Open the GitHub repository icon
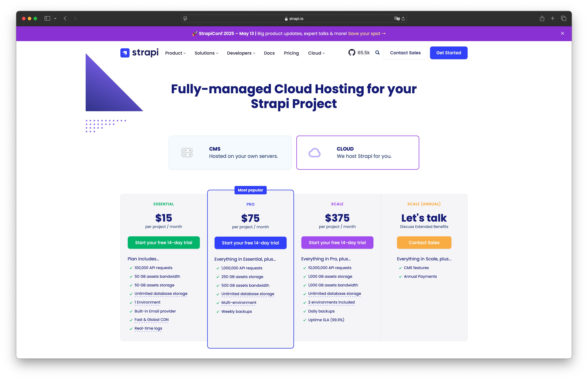 352,53
